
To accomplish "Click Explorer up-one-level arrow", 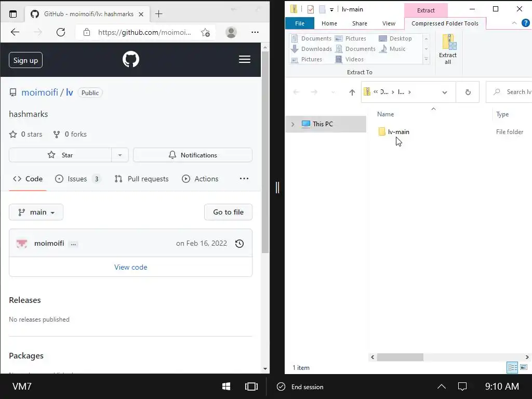I will (x=352, y=92).
